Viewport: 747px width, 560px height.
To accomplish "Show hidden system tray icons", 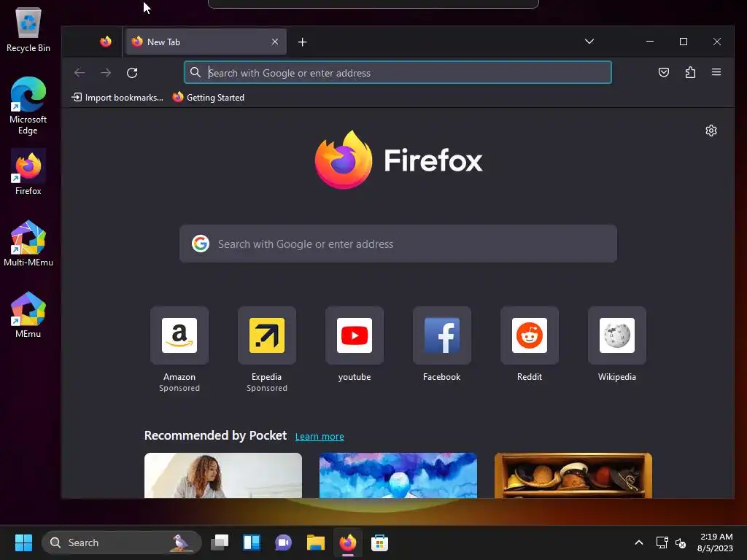I will coord(639,542).
